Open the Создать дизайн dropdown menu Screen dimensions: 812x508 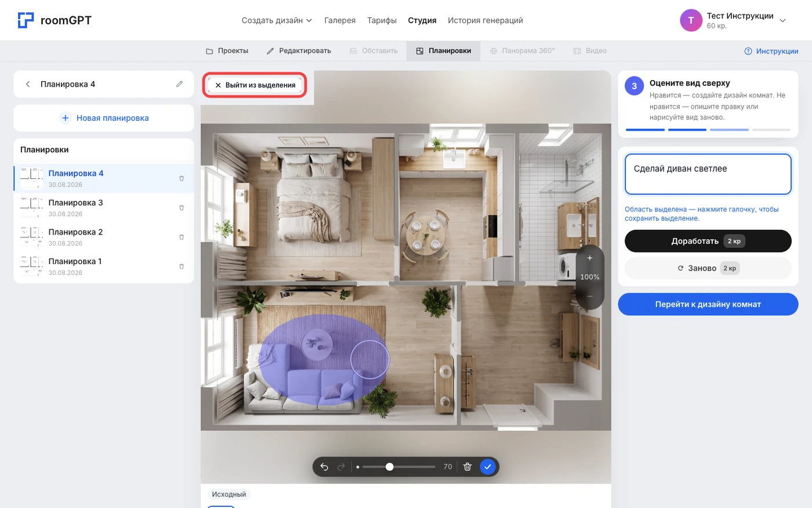[277, 20]
